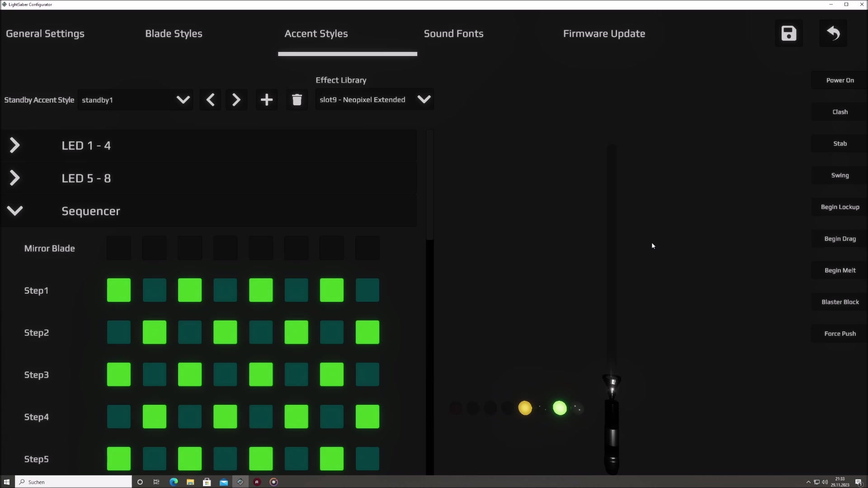The image size is (868, 488).
Task: Toggle Step1 second LED cell
Action: (155, 290)
